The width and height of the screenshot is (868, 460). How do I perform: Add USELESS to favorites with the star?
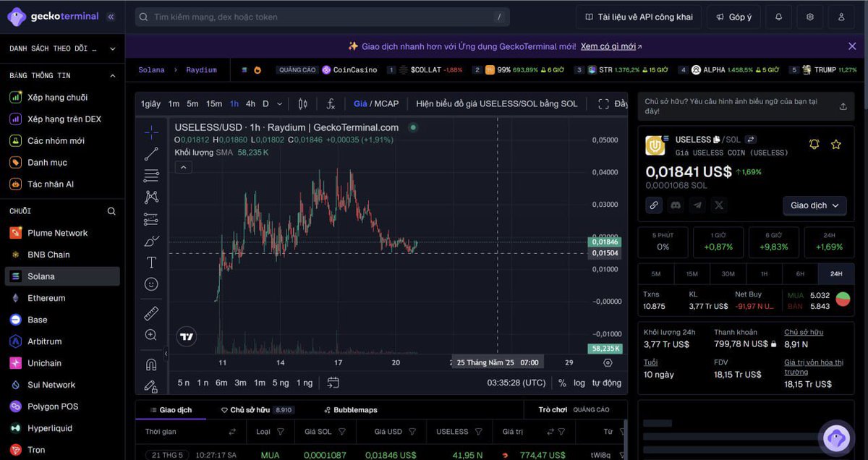(x=836, y=144)
